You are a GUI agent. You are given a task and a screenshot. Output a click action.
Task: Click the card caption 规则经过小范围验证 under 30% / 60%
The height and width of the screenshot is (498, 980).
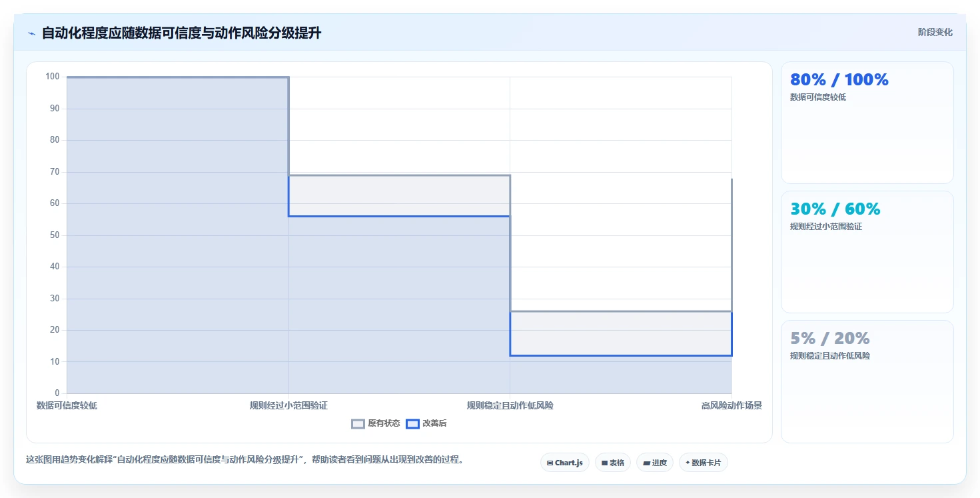click(x=826, y=227)
